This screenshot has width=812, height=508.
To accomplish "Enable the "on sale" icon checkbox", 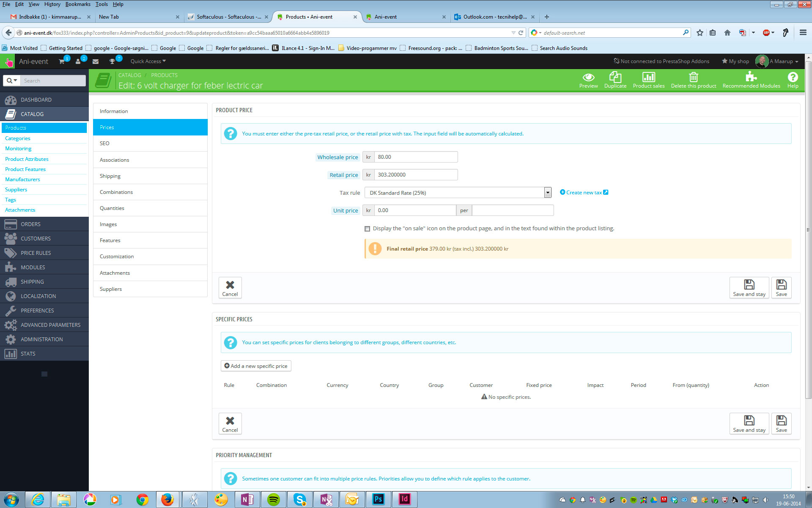I will tap(367, 229).
